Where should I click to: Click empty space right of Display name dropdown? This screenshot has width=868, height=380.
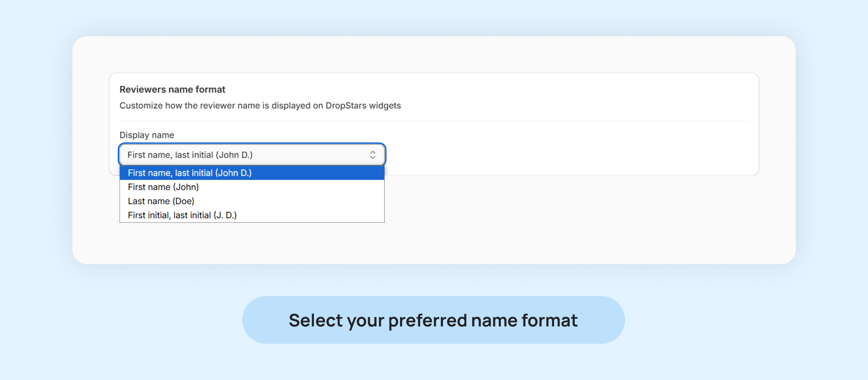point(542,155)
